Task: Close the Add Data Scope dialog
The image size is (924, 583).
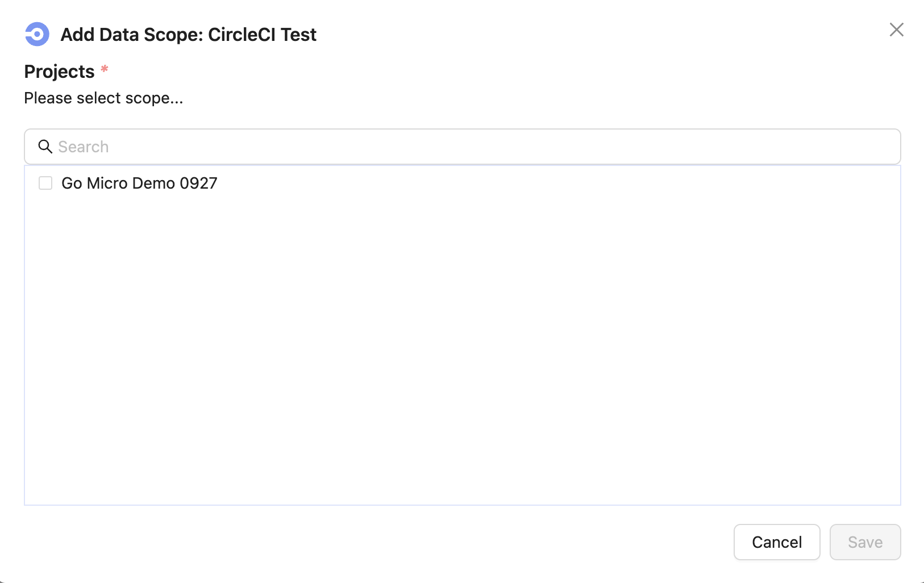Action: click(896, 30)
